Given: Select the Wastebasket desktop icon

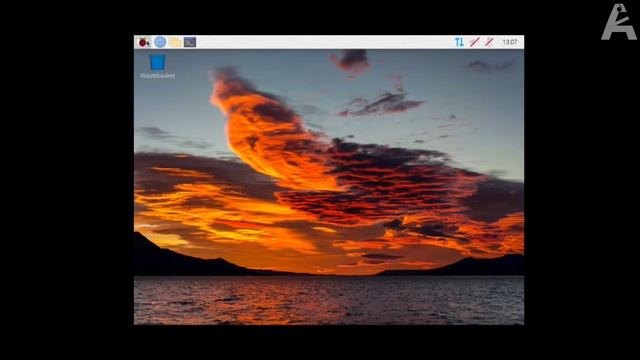Looking at the screenshot, I should click(x=158, y=67).
